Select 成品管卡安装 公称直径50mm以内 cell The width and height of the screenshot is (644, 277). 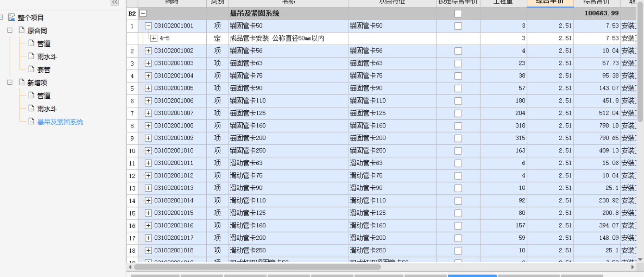point(289,38)
